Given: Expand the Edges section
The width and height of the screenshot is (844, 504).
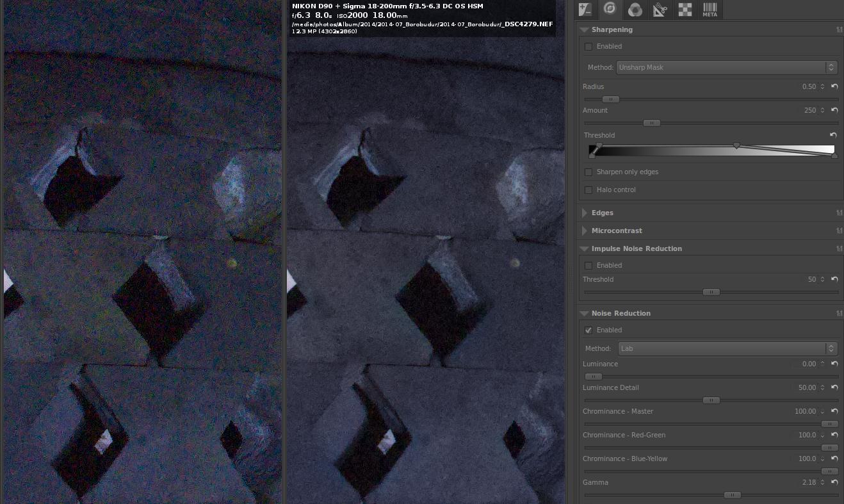Looking at the screenshot, I should [x=584, y=213].
